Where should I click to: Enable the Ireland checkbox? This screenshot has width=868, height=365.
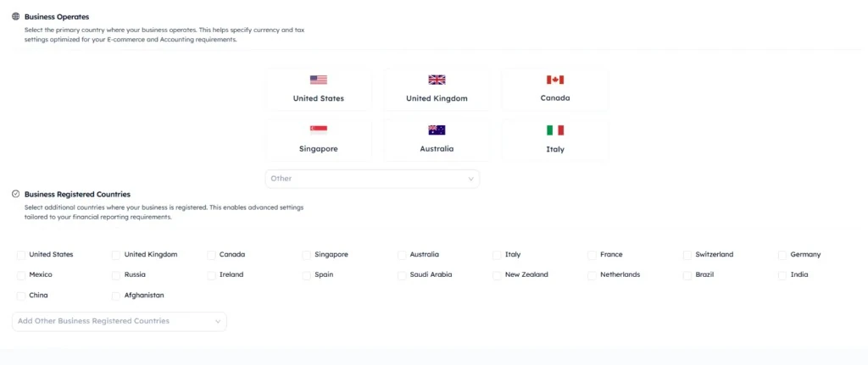coord(211,275)
